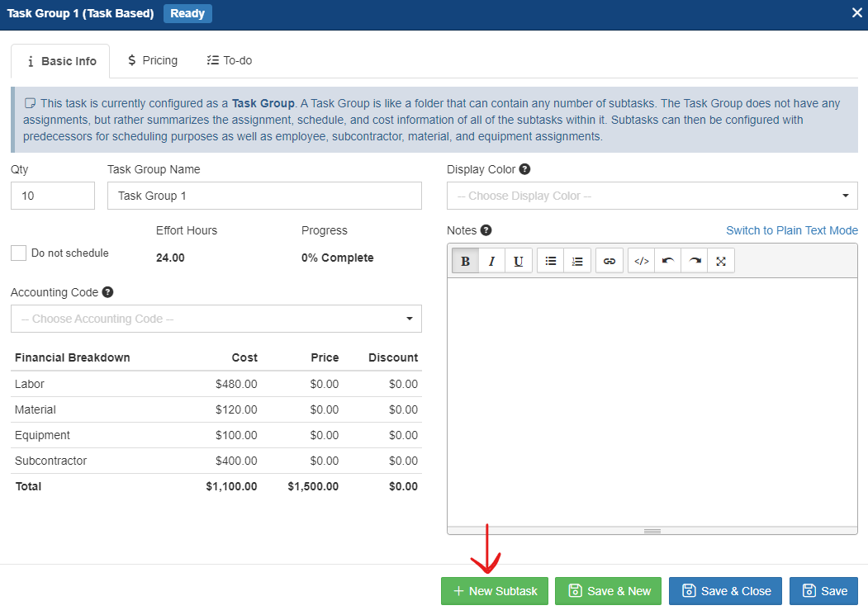Image resolution: width=868 pixels, height=615 pixels.
Task: Toggle italic formatting in Notes editor
Action: coord(491,261)
